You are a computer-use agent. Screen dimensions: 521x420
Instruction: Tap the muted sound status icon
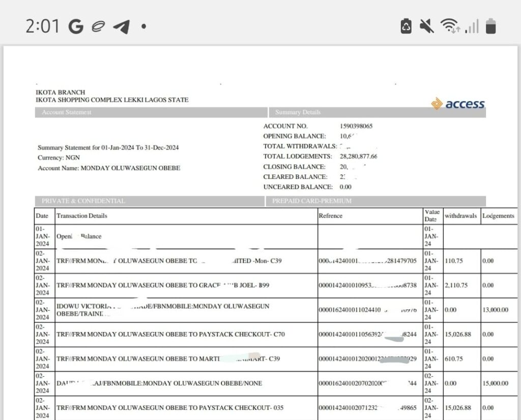point(427,26)
